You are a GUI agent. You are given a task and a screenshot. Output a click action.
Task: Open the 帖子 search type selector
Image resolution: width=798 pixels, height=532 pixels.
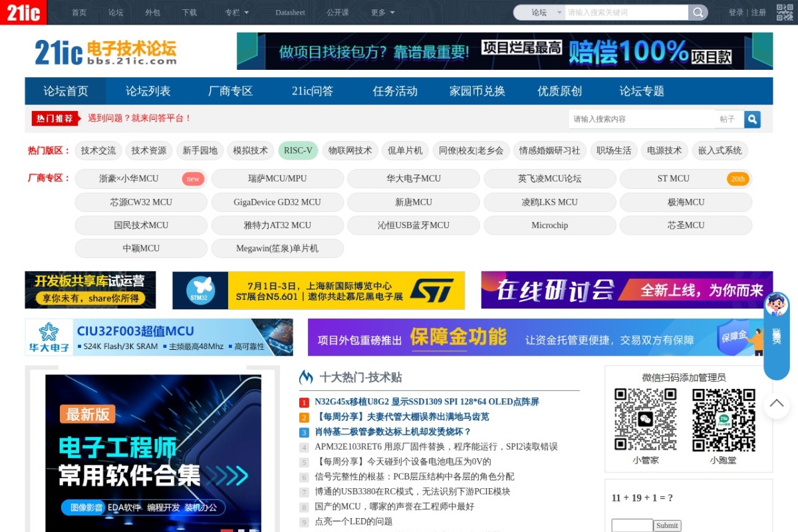[729, 119]
